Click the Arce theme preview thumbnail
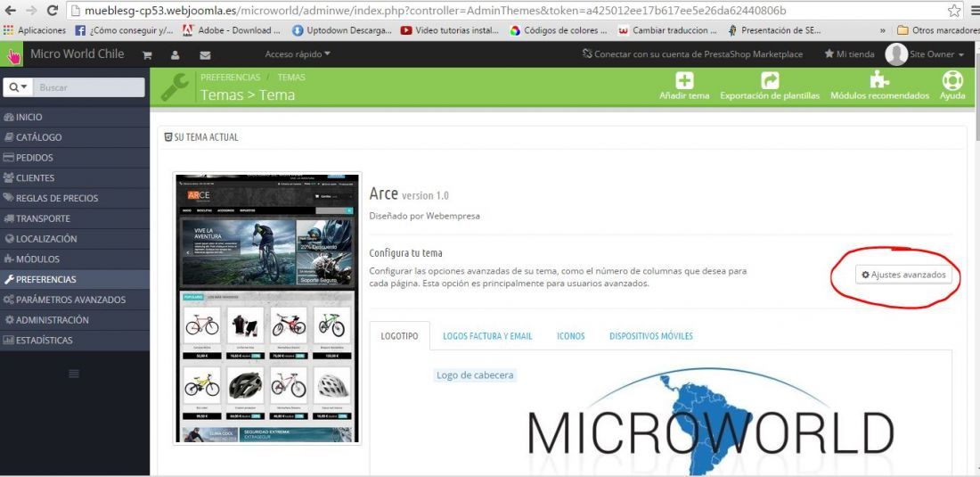This screenshot has height=477, width=980. (267, 308)
